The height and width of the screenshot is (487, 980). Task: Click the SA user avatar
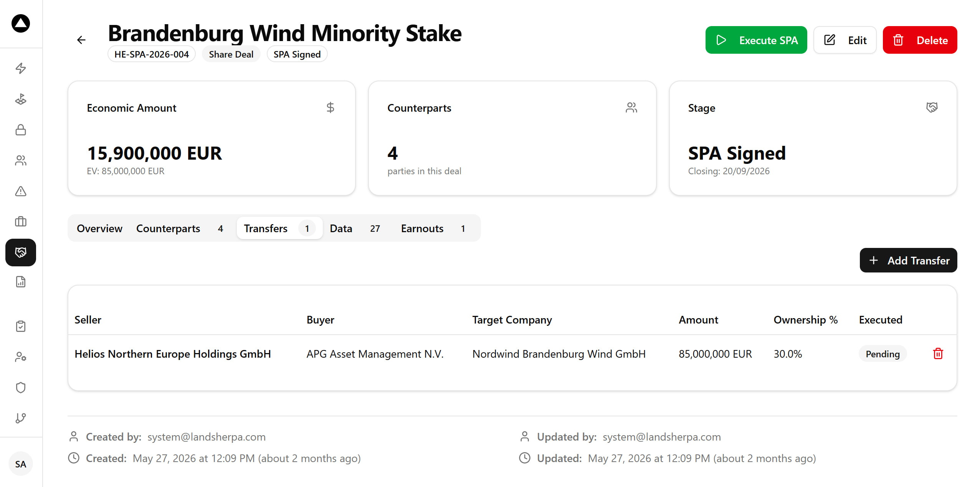[x=21, y=464]
